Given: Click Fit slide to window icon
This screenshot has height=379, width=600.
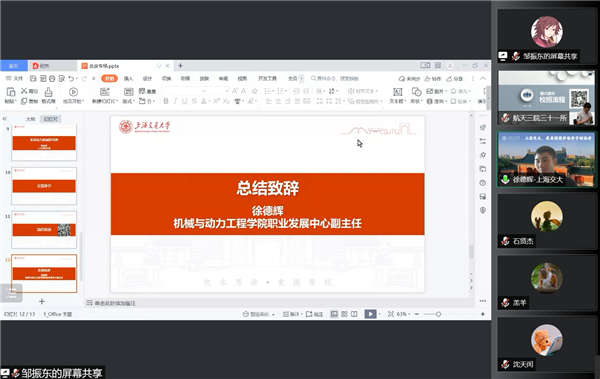Looking at the screenshot, I should tap(391, 314).
